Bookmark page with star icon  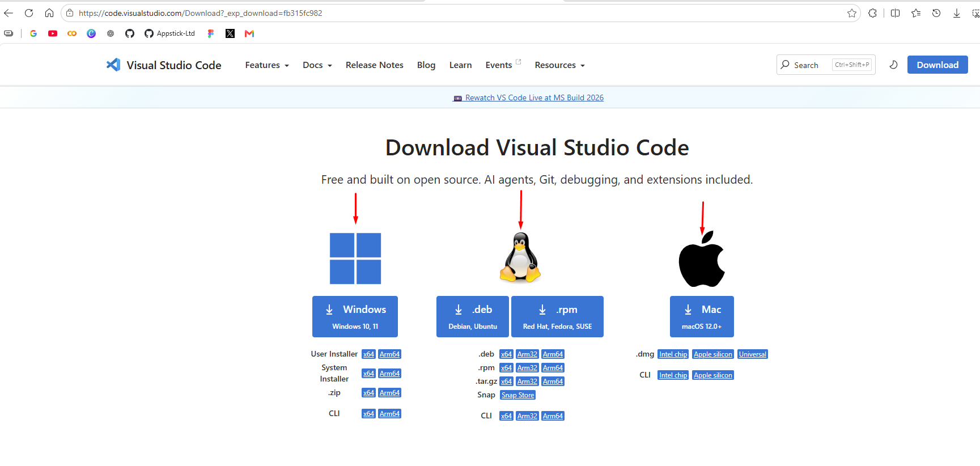(851, 13)
